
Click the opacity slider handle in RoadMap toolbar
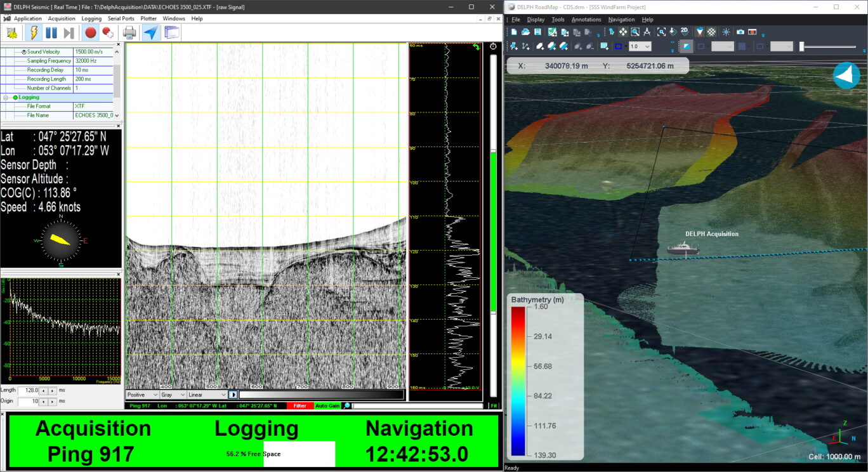[x=801, y=46]
